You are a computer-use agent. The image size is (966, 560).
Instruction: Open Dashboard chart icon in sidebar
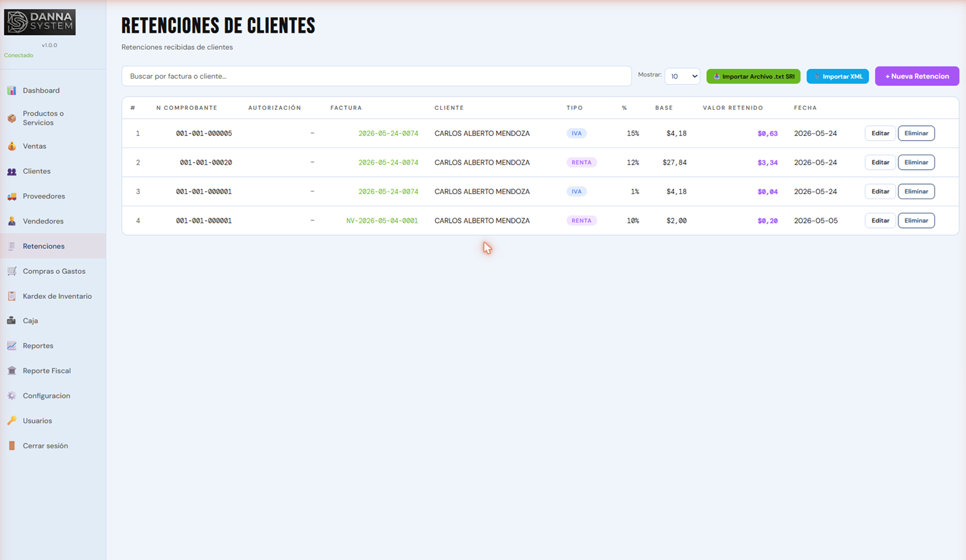11,91
